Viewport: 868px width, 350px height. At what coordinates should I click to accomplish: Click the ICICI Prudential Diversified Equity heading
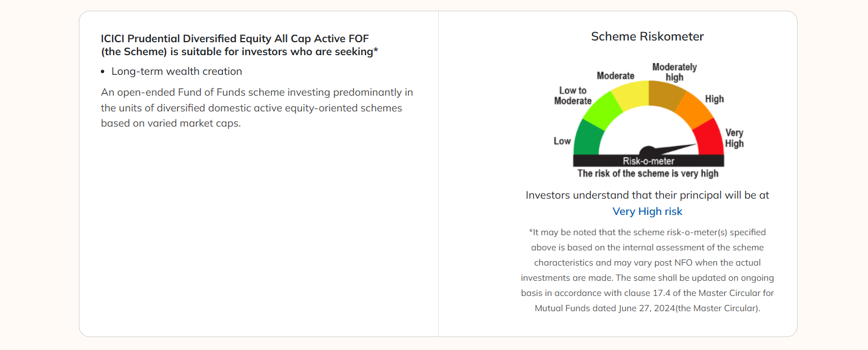click(239, 45)
